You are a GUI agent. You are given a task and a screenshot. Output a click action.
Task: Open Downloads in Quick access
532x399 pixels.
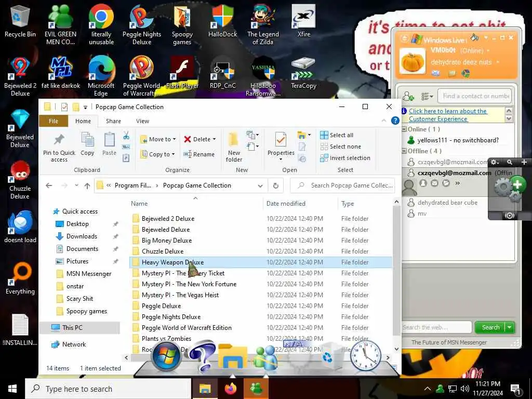[82, 236]
